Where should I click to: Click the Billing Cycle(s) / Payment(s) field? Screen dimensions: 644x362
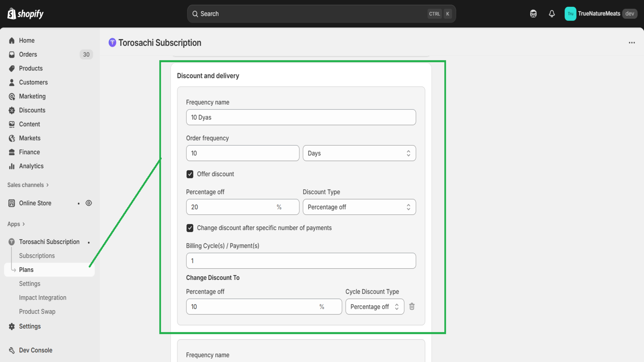coord(301,261)
